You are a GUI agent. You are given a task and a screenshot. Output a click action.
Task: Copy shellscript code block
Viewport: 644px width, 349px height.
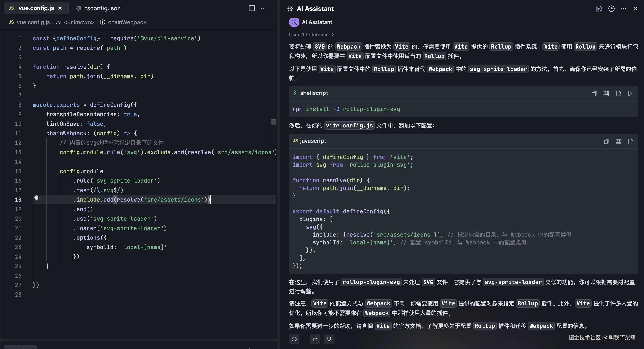[594, 94]
